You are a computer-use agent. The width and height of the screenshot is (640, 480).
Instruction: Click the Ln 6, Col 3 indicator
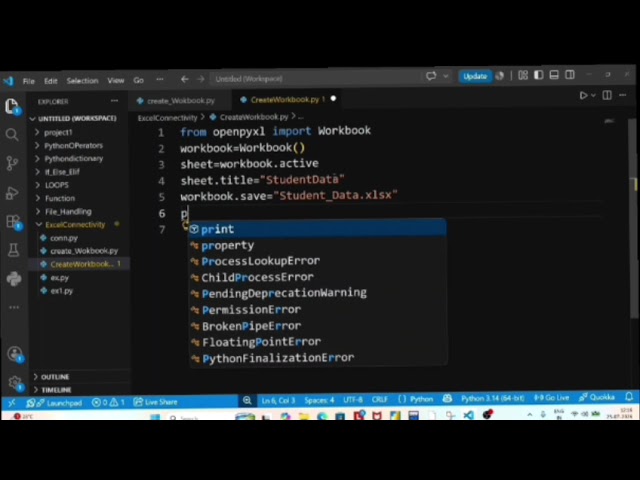(x=278, y=400)
